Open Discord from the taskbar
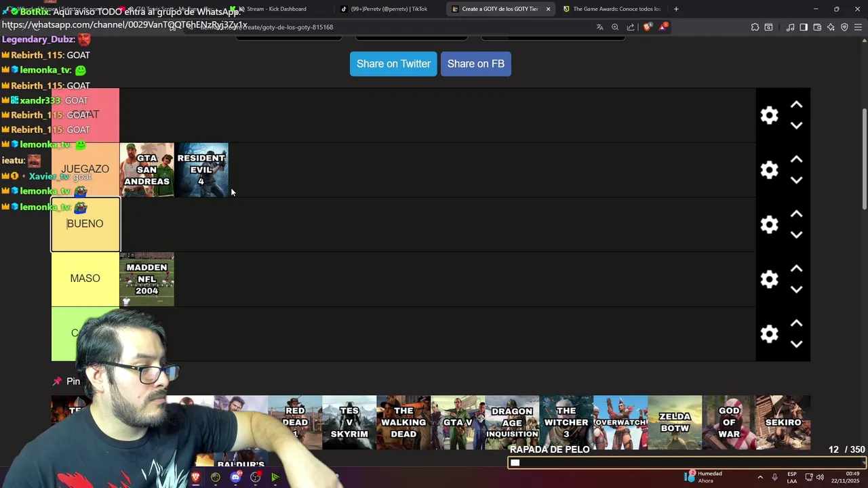 (235, 477)
